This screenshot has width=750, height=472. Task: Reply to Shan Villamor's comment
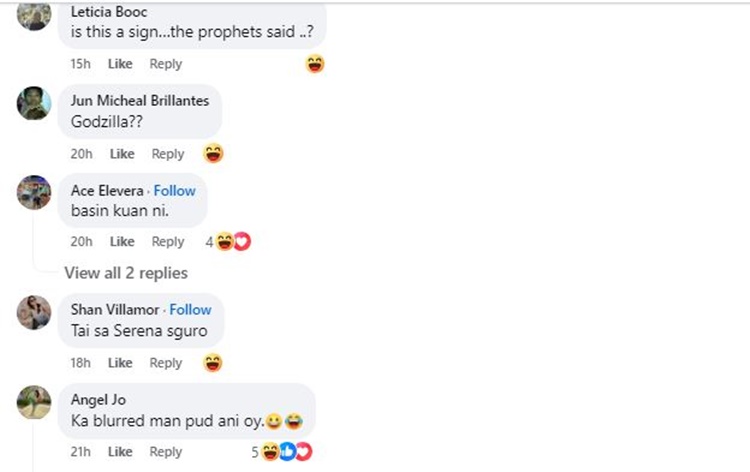pos(166,363)
